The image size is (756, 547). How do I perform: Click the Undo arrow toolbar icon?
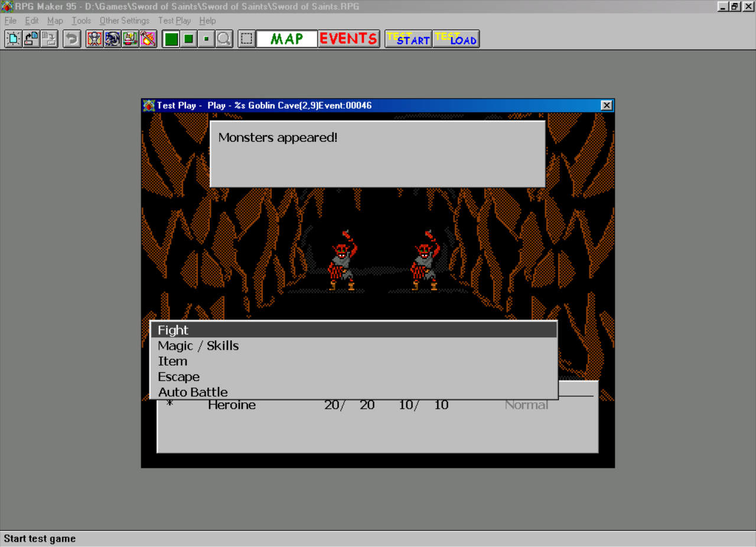tap(71, 39)
